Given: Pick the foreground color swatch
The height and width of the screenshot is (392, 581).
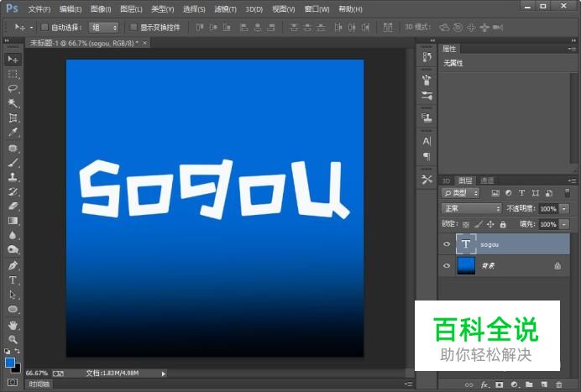Looking at the screenshot, I should click(10, 363).
